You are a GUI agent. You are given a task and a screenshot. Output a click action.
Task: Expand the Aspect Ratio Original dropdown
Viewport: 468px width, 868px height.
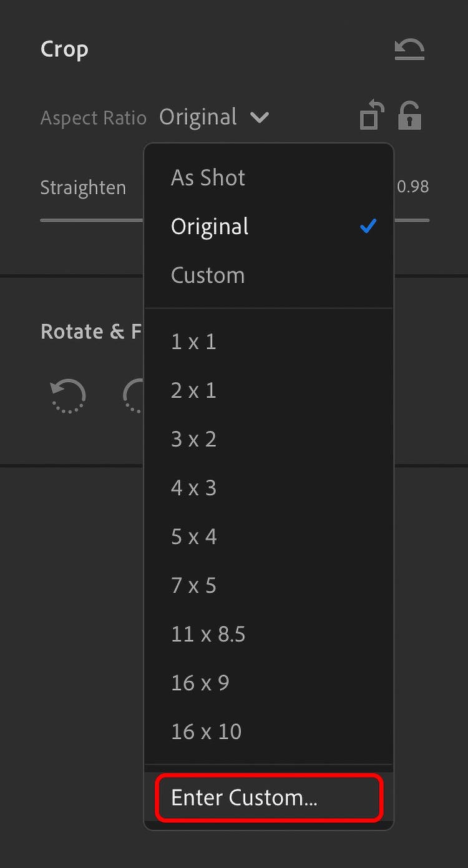[x=198, y=117]
